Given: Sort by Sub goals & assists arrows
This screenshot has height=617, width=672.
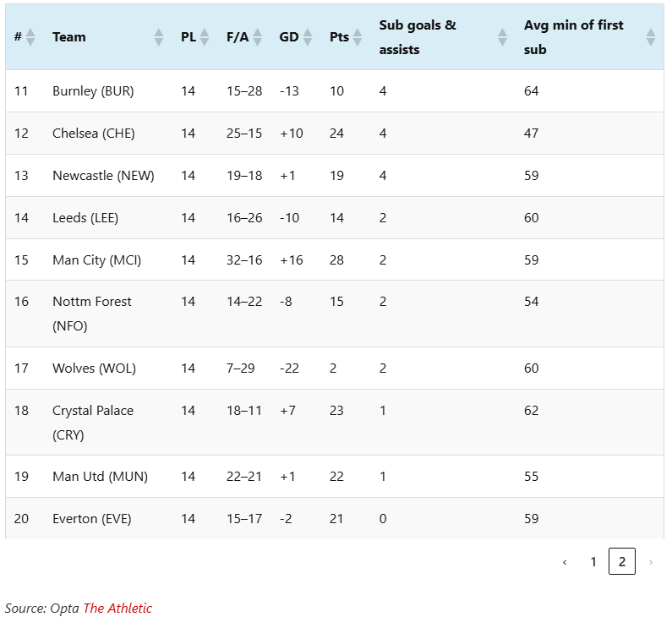Looking at the screenshot, I should (503, 37).
